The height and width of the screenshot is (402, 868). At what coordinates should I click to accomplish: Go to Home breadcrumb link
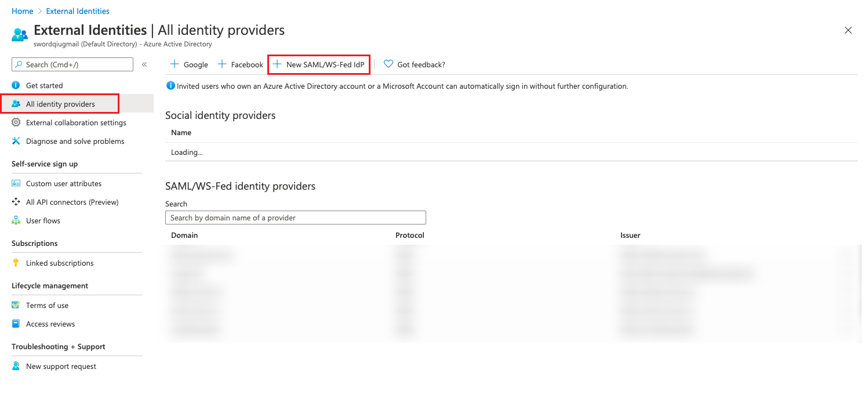click(x=22, y=11)
